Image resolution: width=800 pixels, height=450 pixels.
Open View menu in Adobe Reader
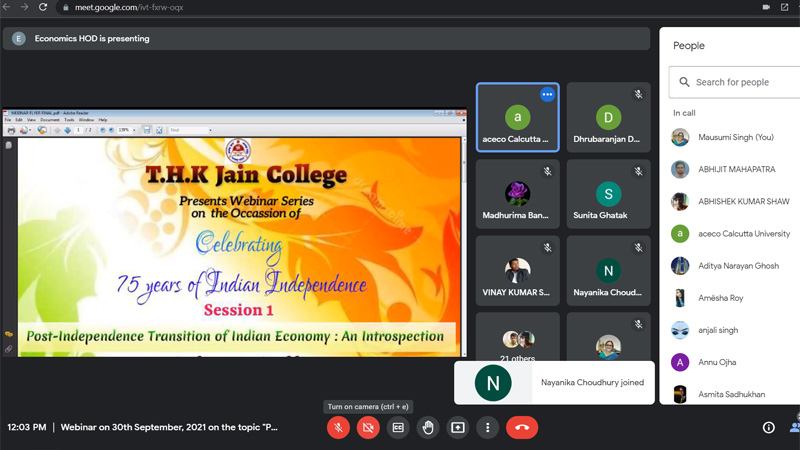tap(32, 120)
